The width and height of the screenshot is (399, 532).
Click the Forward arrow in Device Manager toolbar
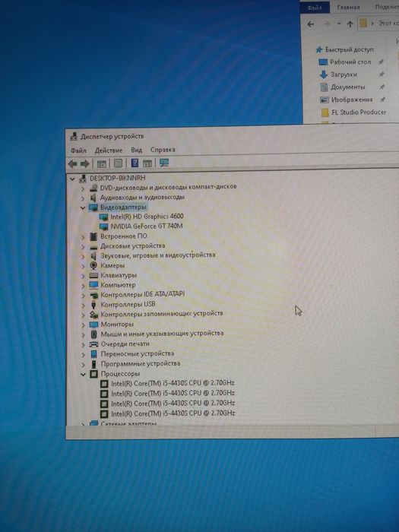[x=85, y=164]
